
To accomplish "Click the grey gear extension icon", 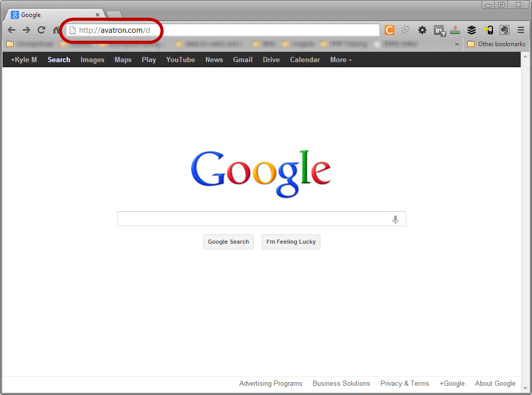I will 406,30.
